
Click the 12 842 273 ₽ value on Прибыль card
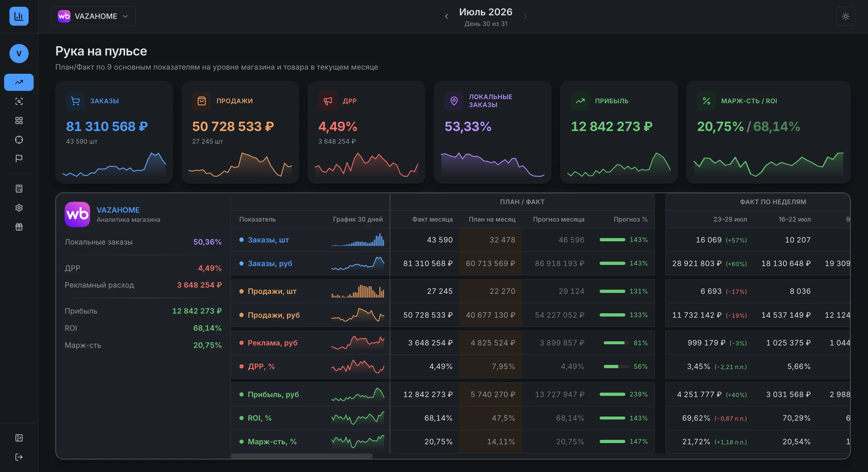pyautogui.click(x=611, y=127)
